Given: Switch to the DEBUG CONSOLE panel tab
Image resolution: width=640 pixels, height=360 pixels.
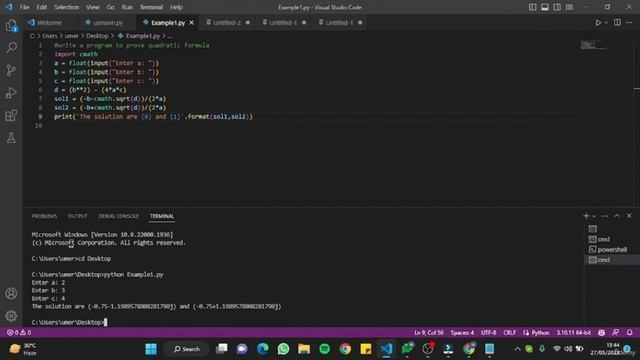Looking at the screenshot, I should 118,216.
